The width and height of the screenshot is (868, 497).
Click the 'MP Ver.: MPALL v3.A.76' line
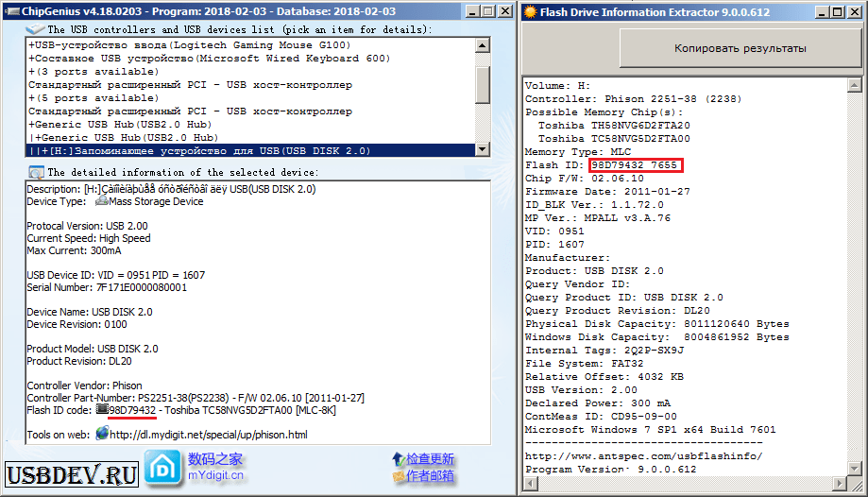[x=597, y=217]
